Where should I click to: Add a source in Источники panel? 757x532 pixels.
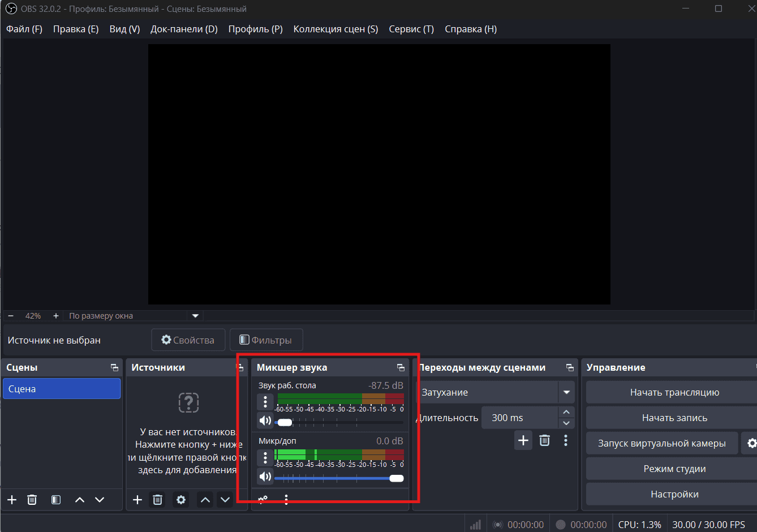pyautogui.click(x=137, y=500)
